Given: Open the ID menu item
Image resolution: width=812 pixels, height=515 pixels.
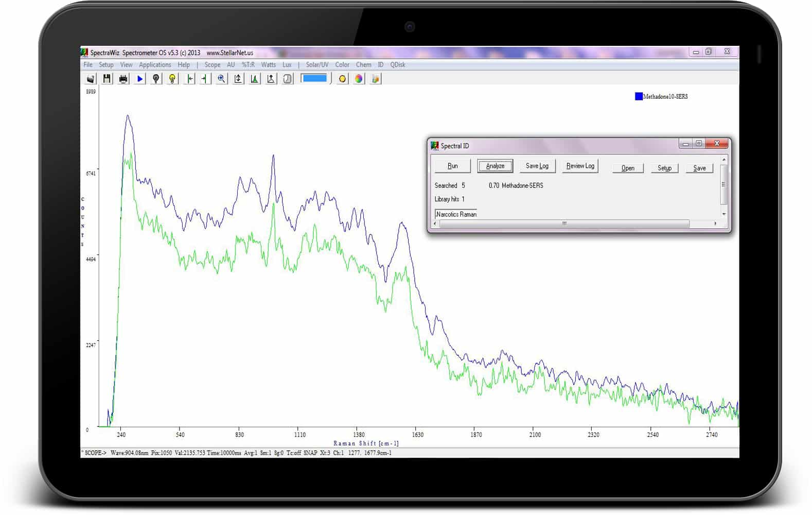Looking at the screenshot, I should point(381,65).
